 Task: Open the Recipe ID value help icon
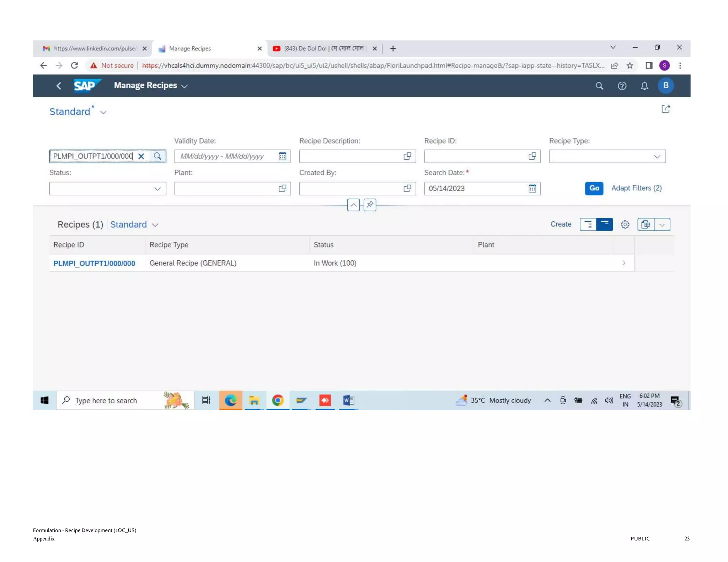532,156
